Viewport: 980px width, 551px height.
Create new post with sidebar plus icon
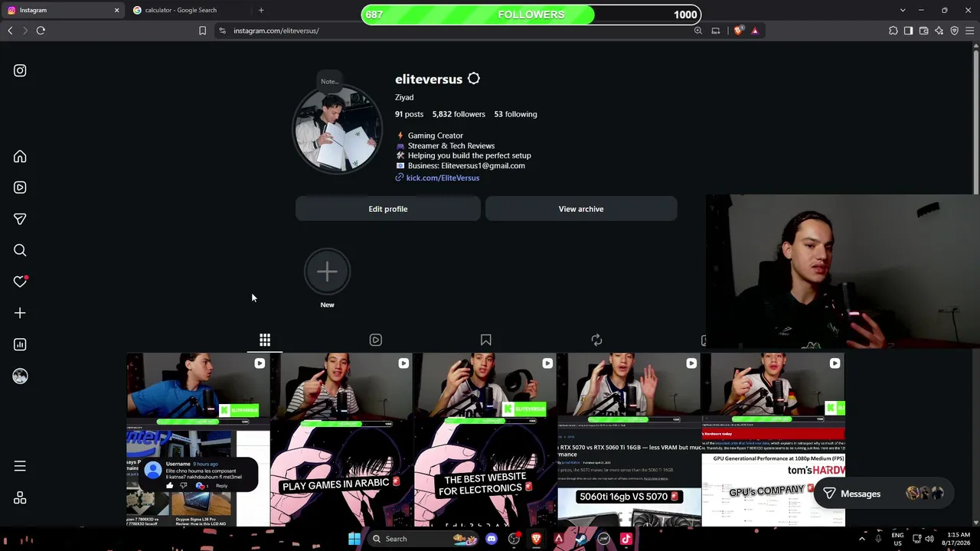[x=20, y=313]
